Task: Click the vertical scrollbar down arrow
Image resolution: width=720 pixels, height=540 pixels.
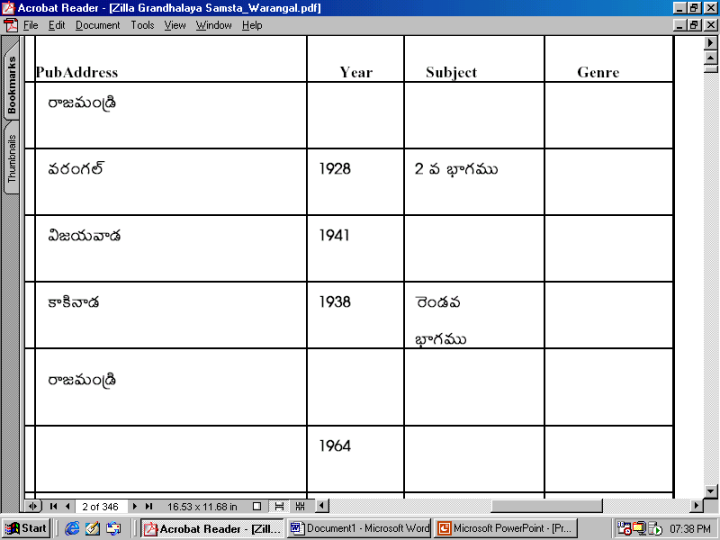Action: tap(711, 490)
